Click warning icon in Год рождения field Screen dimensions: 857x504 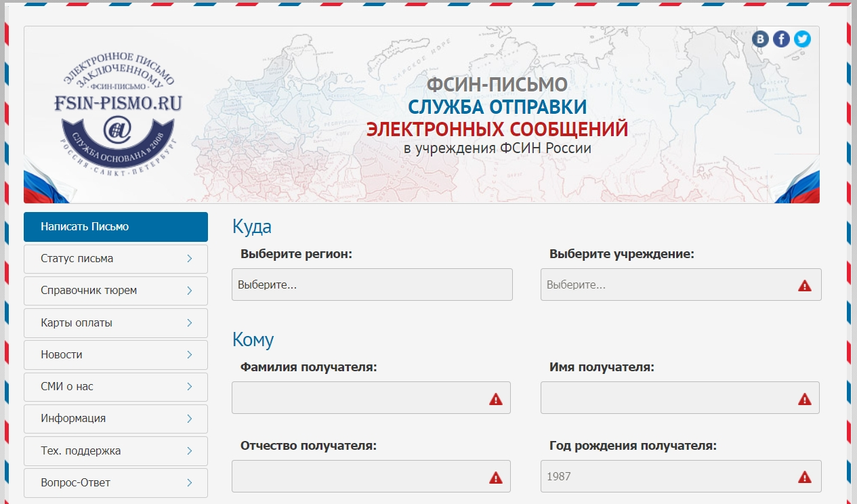coord(805,478)
